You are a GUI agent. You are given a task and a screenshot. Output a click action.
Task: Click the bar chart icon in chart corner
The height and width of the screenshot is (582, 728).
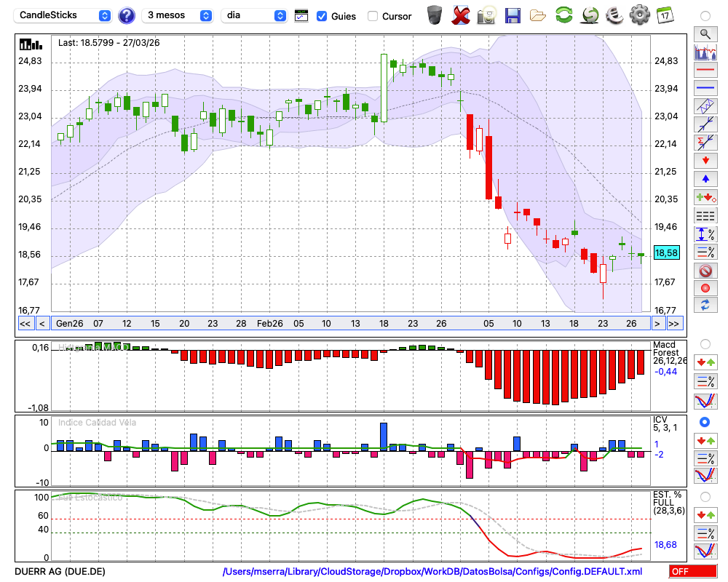31,44
